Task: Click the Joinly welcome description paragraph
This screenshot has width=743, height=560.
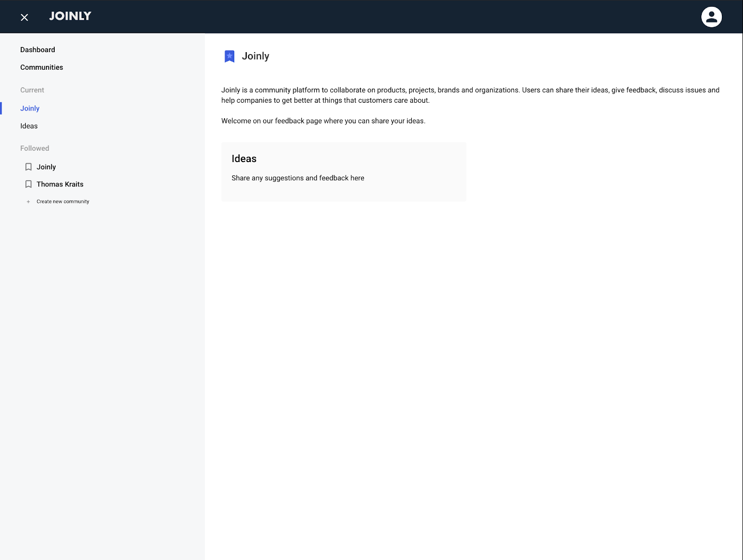Action: tap(470, 95)
